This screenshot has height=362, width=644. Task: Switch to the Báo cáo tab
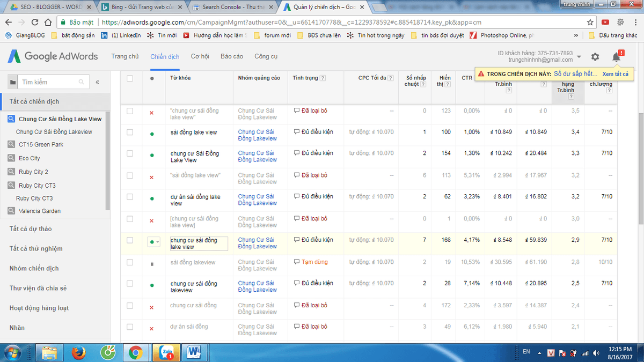[x=232, y=56]
